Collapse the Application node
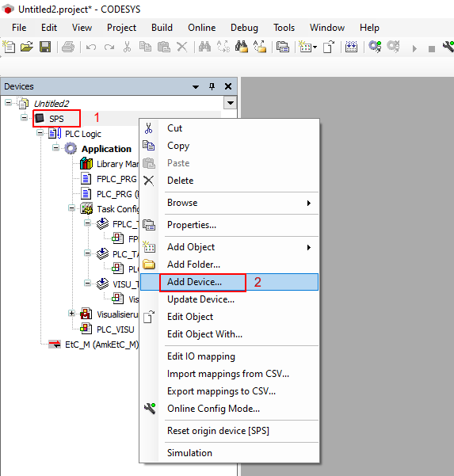 tap(55, 148)
